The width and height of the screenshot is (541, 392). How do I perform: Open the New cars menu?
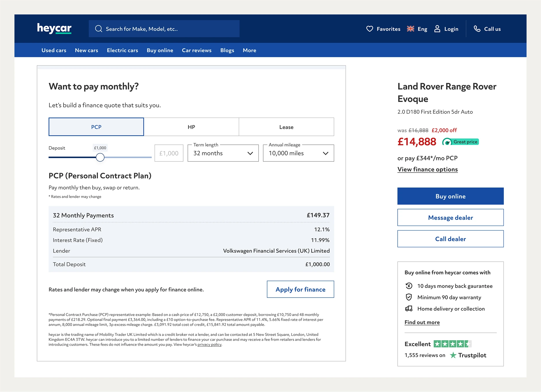[86, 50]
